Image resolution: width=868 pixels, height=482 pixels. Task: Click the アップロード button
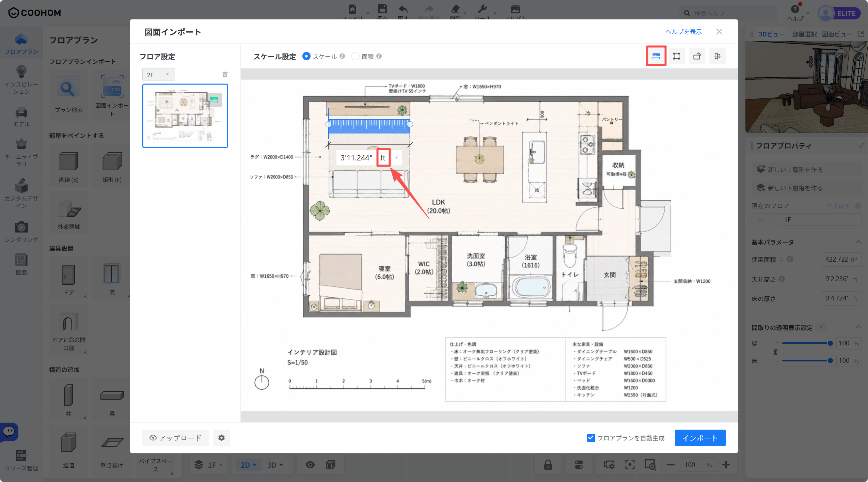175,438
